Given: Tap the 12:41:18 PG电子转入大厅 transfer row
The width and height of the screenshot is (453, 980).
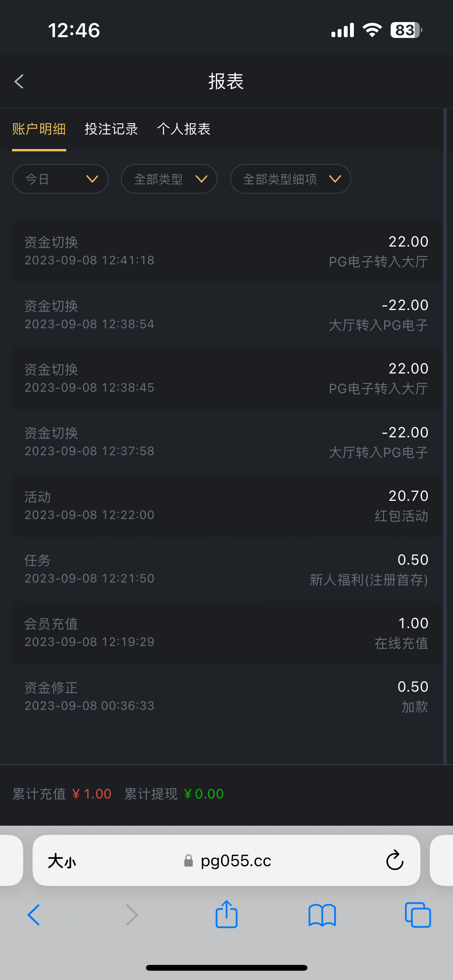Looking at the screenshot, I should coord(226,251).
